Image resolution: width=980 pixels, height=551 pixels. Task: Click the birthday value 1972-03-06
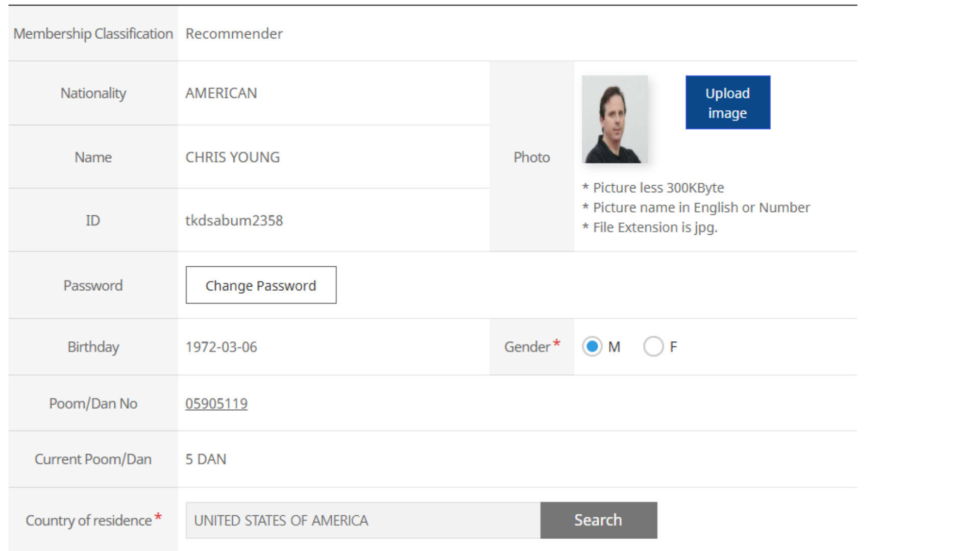point(221,347)
